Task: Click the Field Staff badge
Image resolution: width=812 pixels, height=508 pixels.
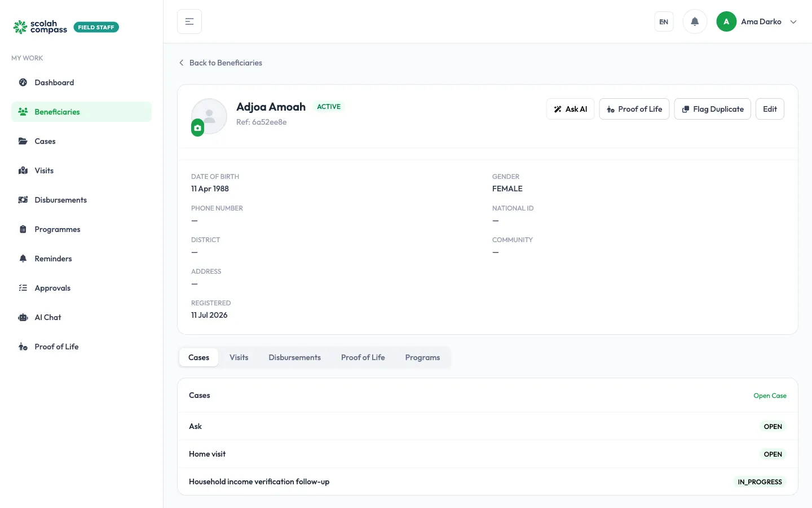Action: coord(96,27)
